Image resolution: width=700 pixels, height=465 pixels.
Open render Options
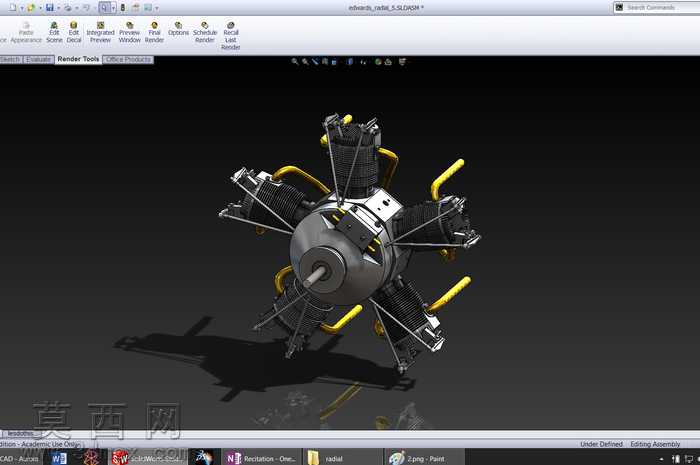coord(178,29)
